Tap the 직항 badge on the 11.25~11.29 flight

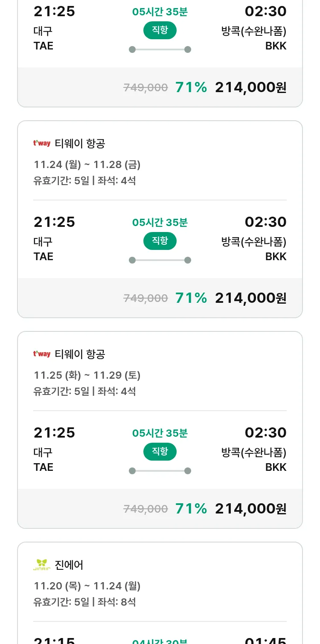(160, 452)
